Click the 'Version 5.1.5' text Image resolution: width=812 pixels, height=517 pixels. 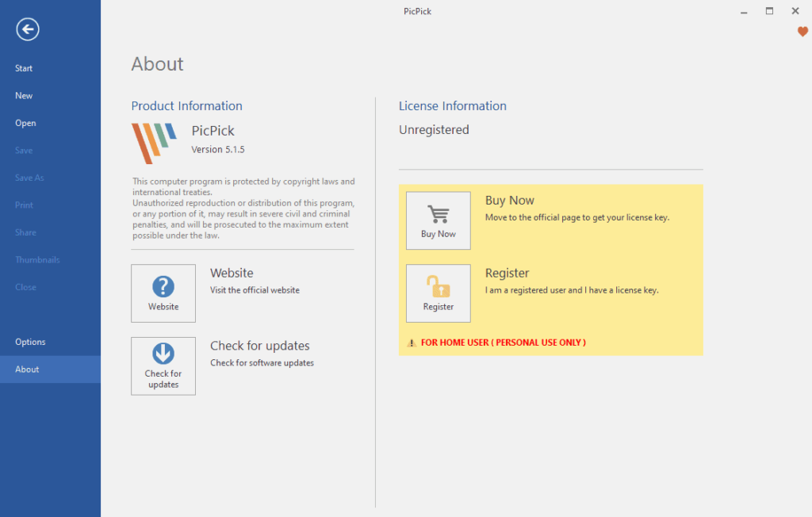click(x=218, y=149)
